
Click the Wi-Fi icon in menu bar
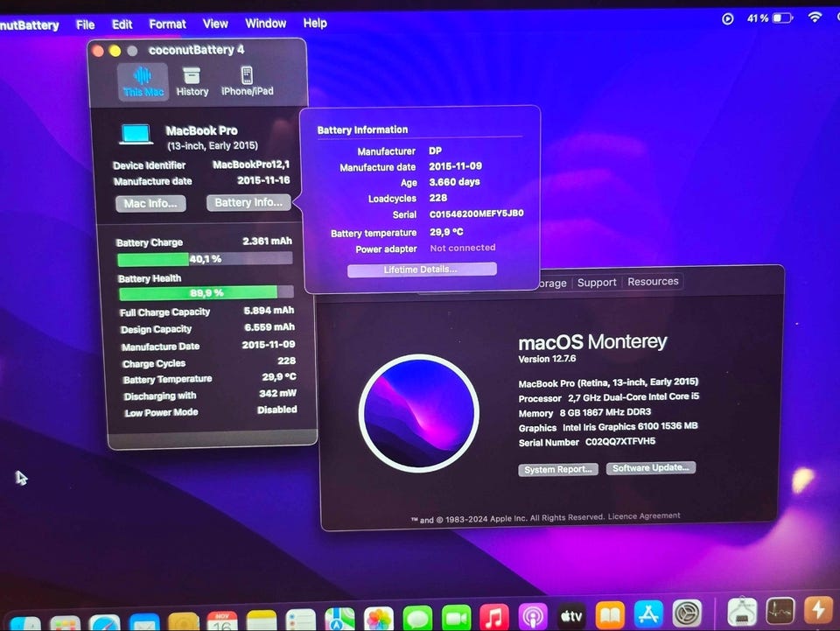(x=815, y=18)
